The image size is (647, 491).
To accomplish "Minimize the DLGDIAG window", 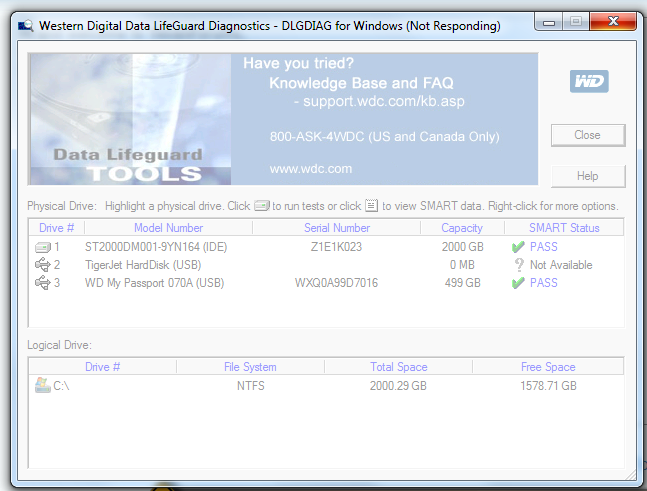I will click(x=548, y=22).
